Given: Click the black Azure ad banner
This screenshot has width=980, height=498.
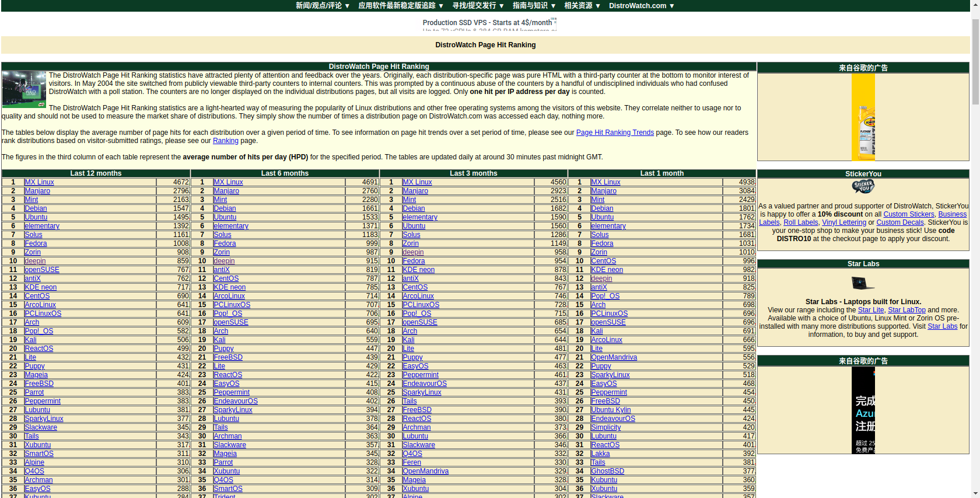Looking at the screenshot, I should coord(863,410).
